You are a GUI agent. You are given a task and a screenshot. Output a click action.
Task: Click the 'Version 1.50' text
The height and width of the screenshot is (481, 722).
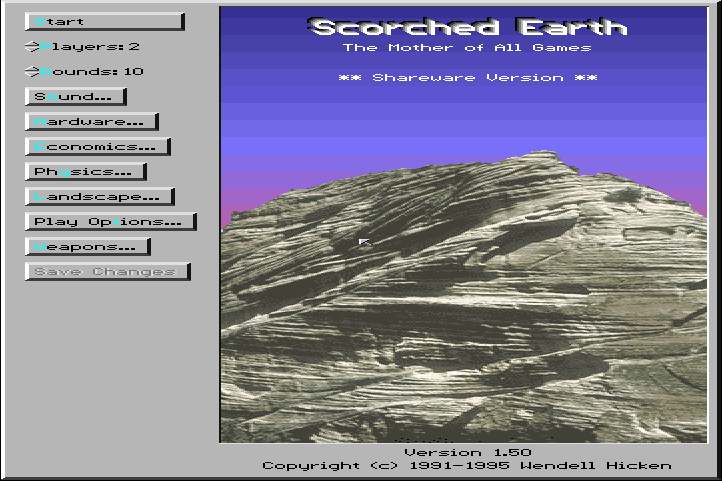click(x=468, y=452)
